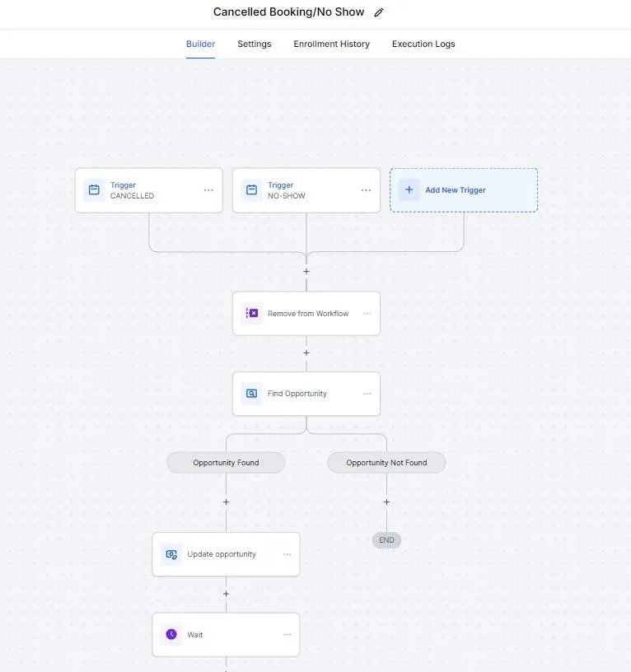Click the pencil icon to rename the workflow
This screenshot has height=672, width=631.
click(x=377, y=12)
